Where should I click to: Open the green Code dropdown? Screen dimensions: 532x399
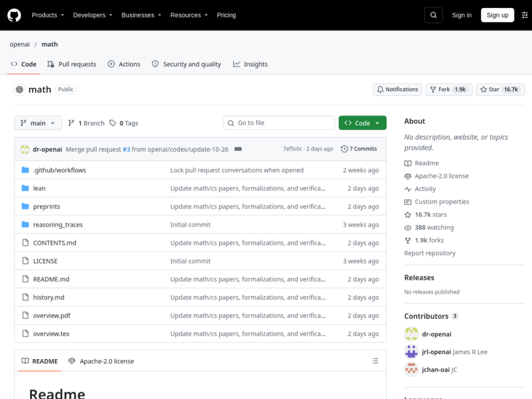click(363, 123)
